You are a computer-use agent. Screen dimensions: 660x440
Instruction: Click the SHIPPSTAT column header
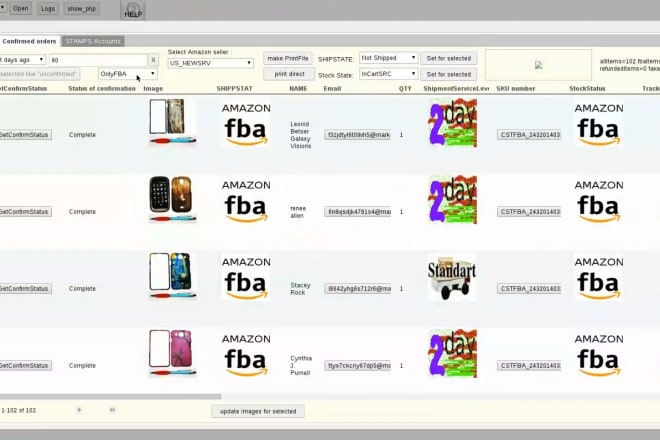point(234,88)
